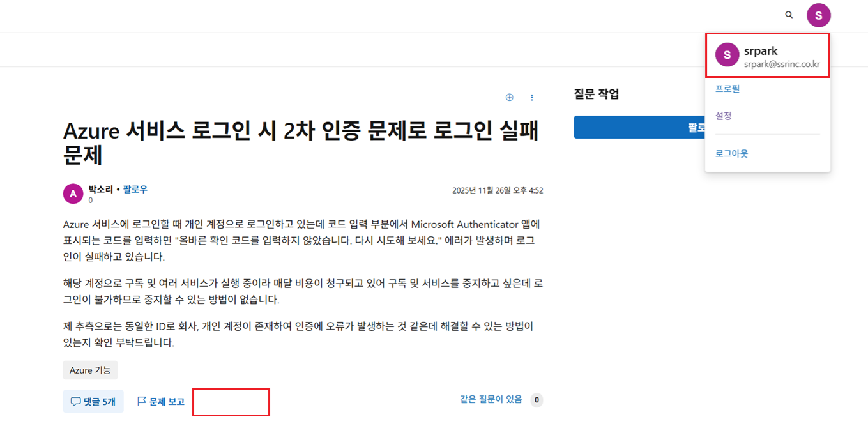Click the 0 count badge beside 같은 질문이 있음
Viewport: 868px width, 426px height.
tap(537, 400)
